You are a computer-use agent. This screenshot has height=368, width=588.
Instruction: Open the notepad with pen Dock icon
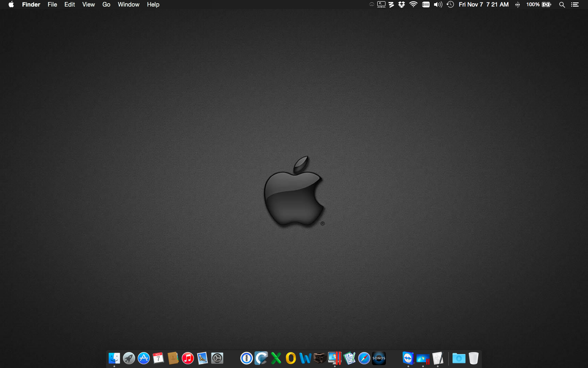[x=350, y=358]
